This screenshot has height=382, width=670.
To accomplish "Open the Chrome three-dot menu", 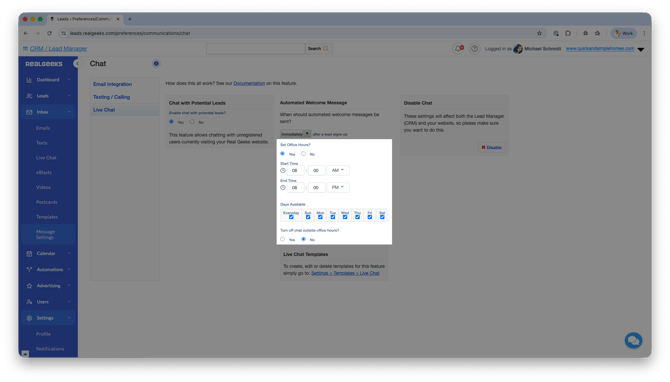I will [x=644, y=33].
